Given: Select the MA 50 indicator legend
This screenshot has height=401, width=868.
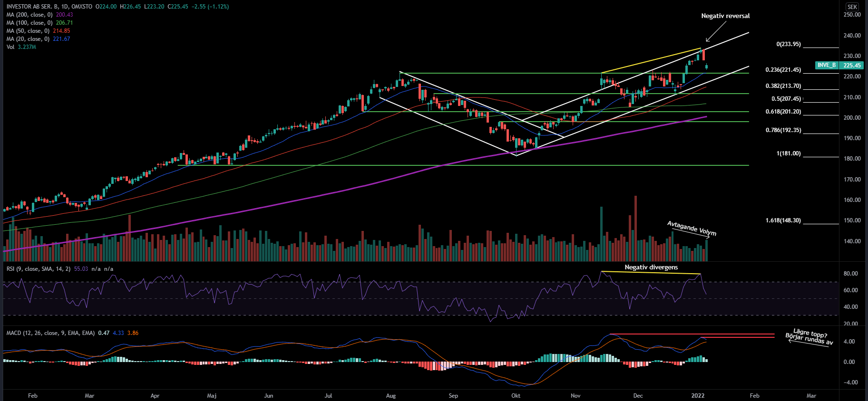Looking at the screenshot, I should tap(28, 31).
